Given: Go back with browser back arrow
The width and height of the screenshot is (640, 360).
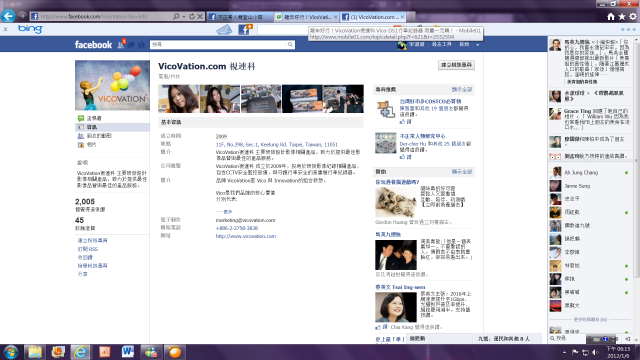Looking at the screenshot, I should pyautogui.click(x=8, y=16).
